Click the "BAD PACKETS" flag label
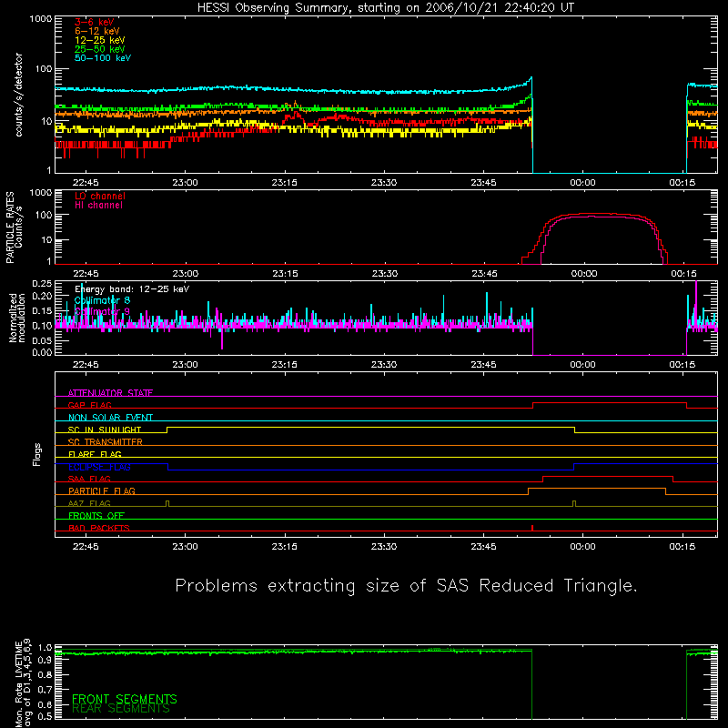728x728 pixels. tap(99, 528)
